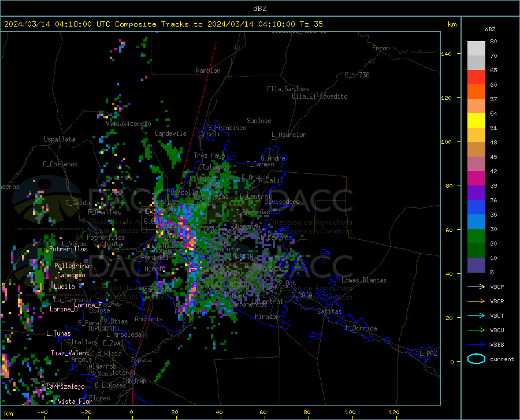The image size is (520, 420).
Task: Click the blue VBBB arrow legend icon
Action: [476, 344]
